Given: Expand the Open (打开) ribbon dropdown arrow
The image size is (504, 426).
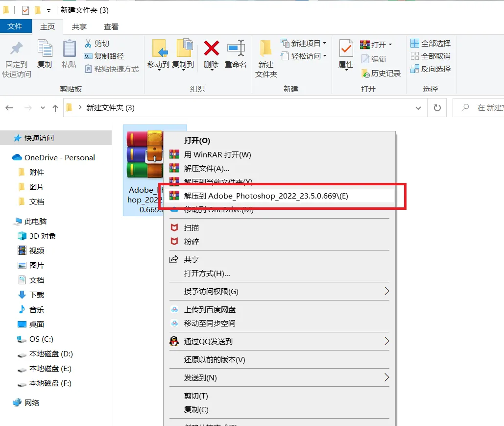Looking at the screenshot, I should (390, 45).
